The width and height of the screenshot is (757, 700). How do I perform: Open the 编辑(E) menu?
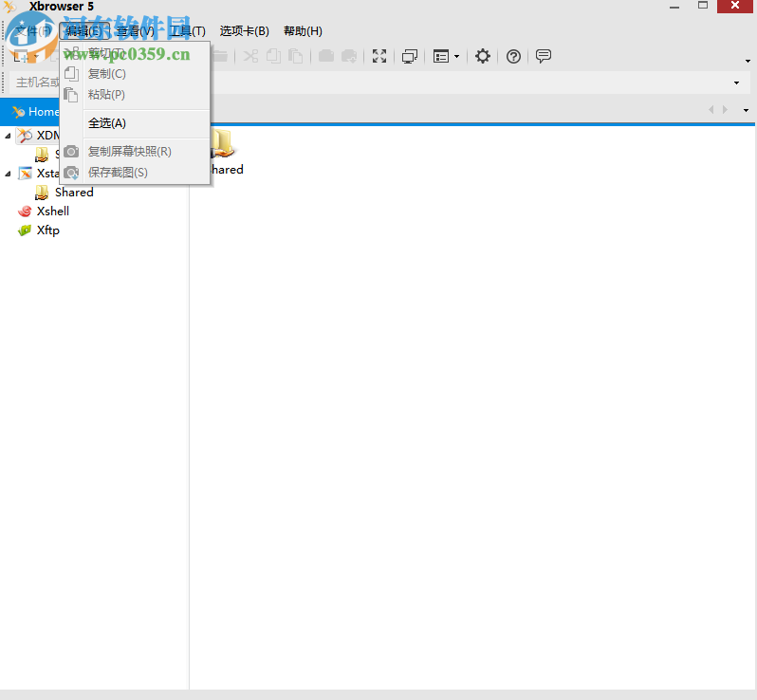coord(84,31)
